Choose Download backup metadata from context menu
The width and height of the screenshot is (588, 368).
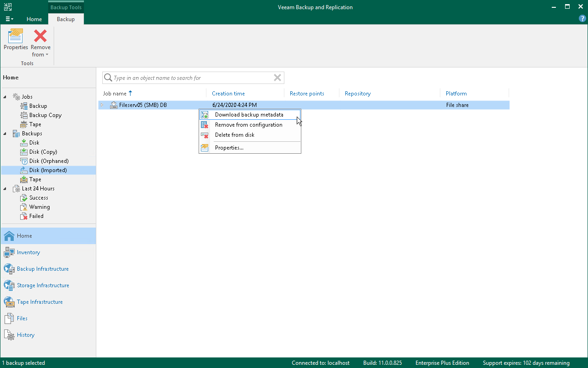coord(250,114)
